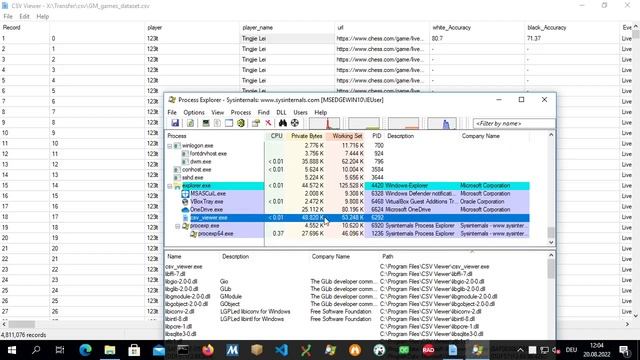The height and width of the screenshot is (360, 640).
Task: Select the conhost.exe process row
Action: pos(347,169)
